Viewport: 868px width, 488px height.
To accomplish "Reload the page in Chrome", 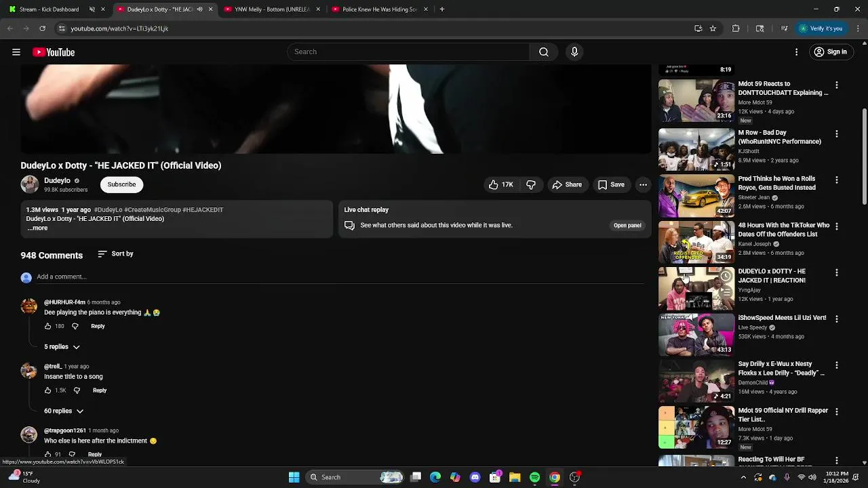I will click(x=42, y=28).
